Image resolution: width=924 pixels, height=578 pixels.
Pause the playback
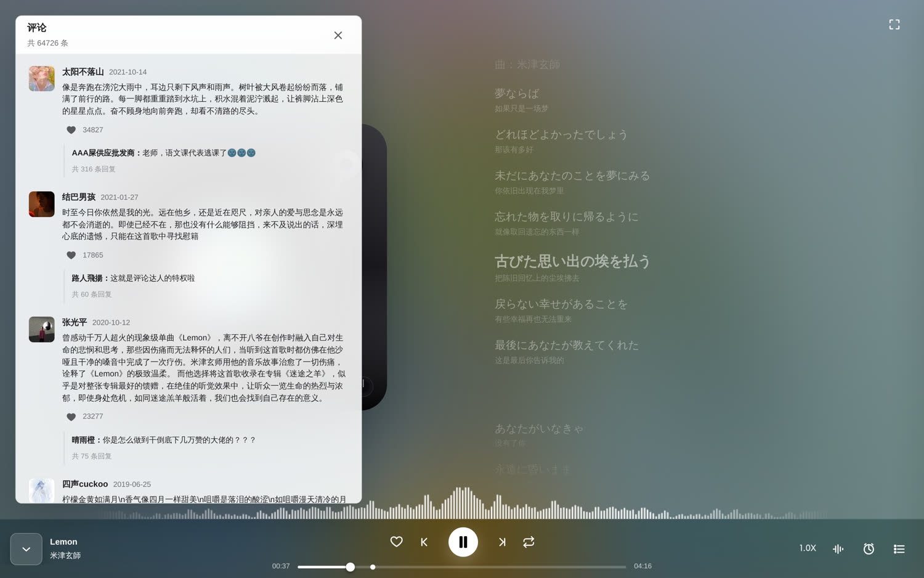463,542
